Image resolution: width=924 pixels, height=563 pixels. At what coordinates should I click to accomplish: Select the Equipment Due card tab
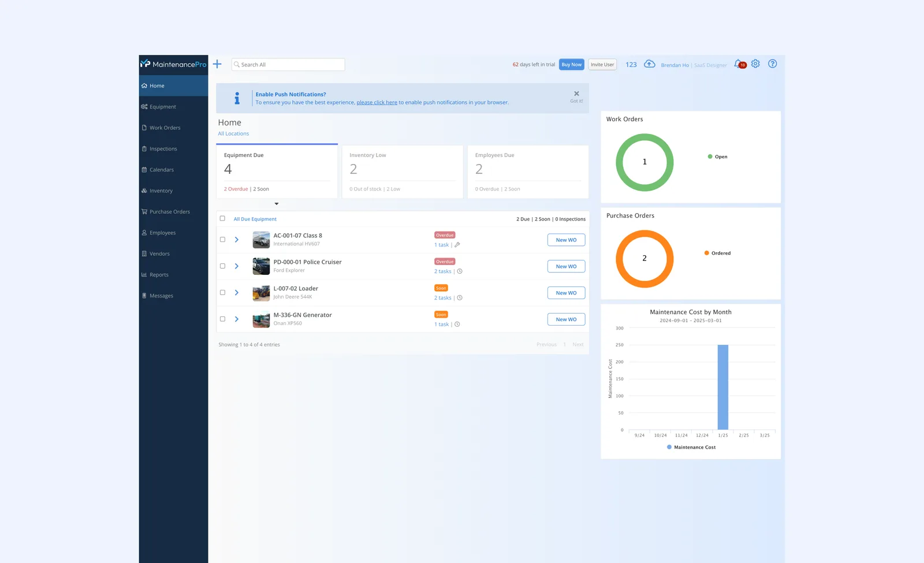click(x=277, y=171)
